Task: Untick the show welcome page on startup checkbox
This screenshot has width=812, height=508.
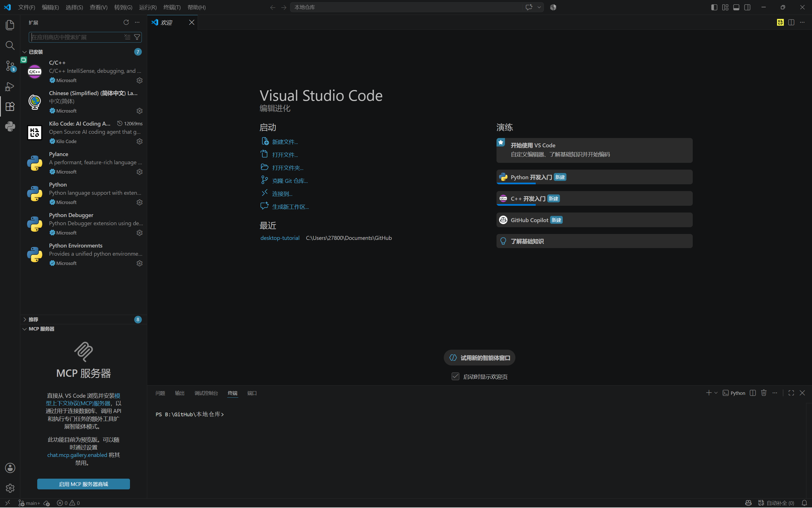Action: point(455,376)
